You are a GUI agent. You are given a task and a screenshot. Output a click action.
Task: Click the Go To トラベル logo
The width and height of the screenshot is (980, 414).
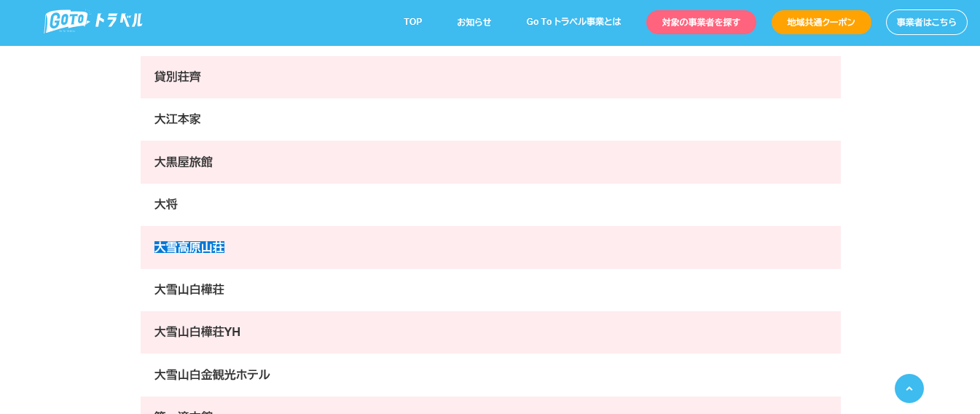[93, 21]
